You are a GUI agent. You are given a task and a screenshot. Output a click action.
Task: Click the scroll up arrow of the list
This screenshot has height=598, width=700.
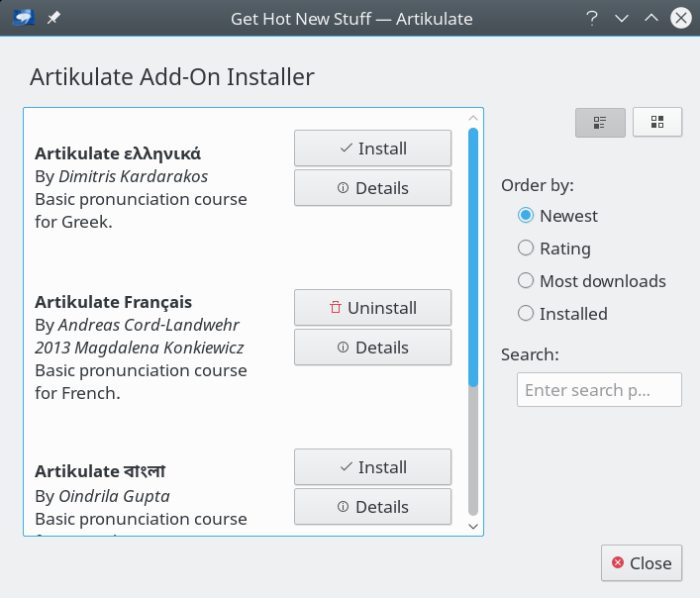(x=473, y=118)
